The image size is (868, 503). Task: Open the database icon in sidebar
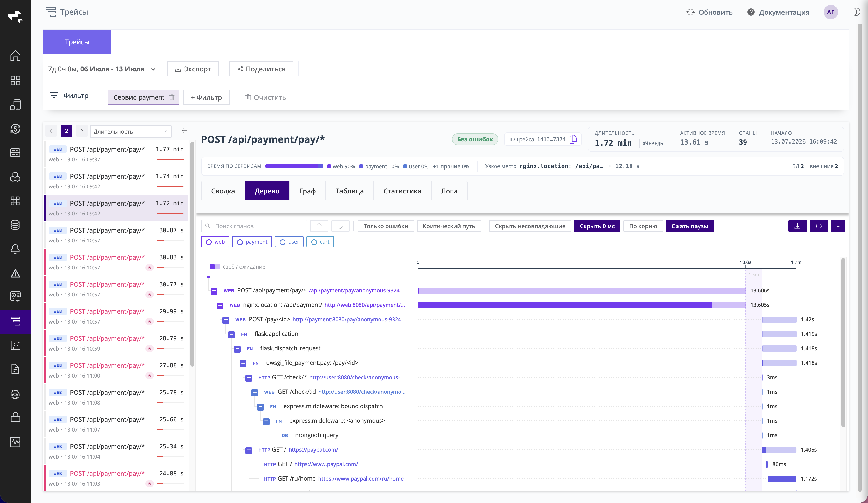(15, 225)
